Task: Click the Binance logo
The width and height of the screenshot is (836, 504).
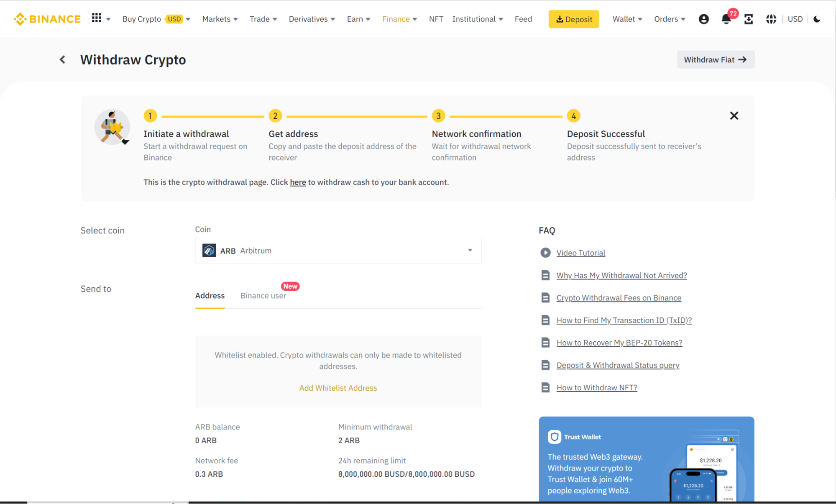Action: [47, 19]
